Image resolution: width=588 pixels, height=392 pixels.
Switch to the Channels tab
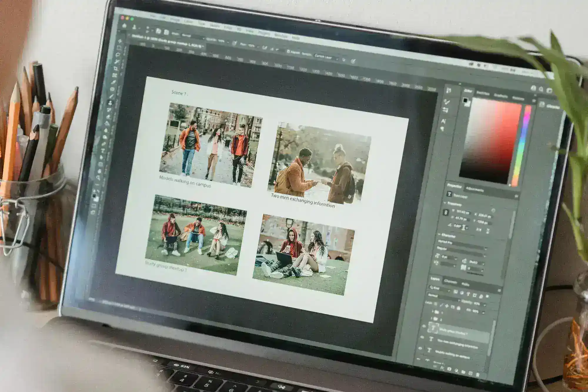pos(450,281)
